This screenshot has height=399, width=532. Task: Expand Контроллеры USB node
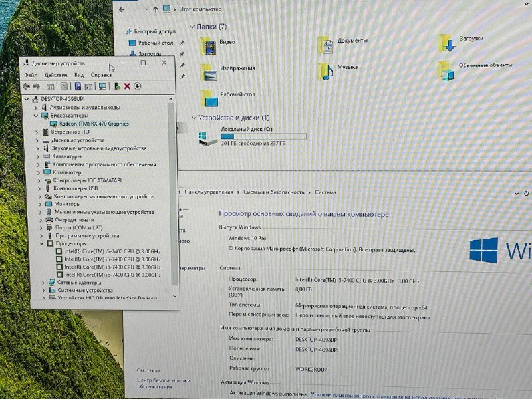click(x=39, y=188)
